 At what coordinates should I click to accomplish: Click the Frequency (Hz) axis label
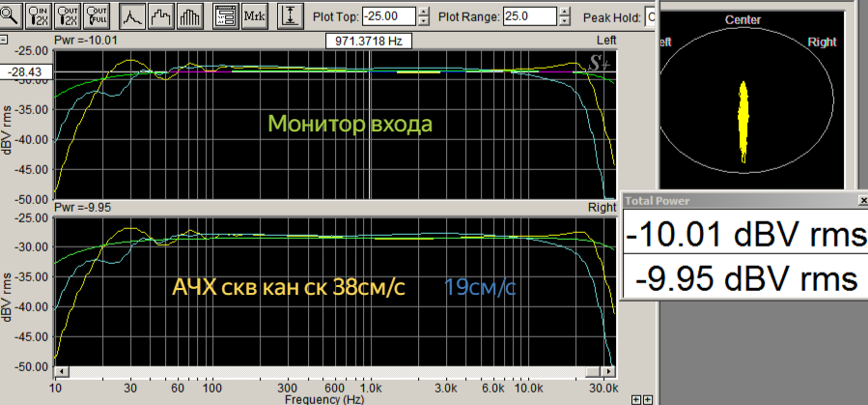[x=325, y=399]
